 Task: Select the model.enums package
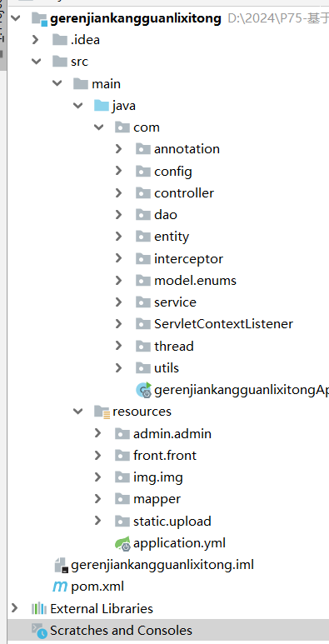195,281
